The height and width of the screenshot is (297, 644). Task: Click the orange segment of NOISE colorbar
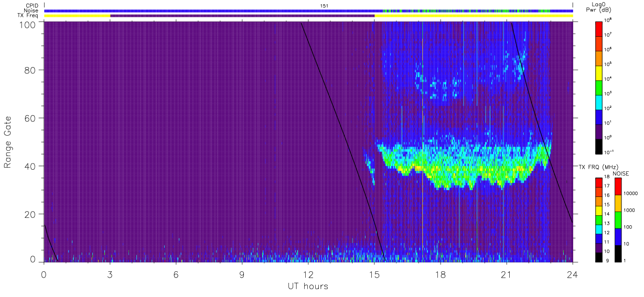pos(618,203)
